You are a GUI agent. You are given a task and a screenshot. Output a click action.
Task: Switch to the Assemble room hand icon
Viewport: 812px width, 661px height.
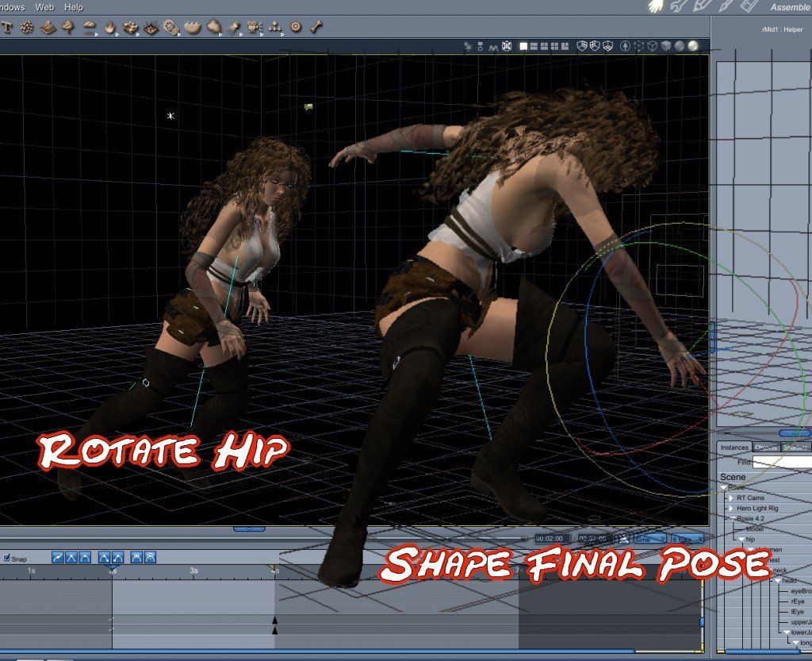coord(656,6)
